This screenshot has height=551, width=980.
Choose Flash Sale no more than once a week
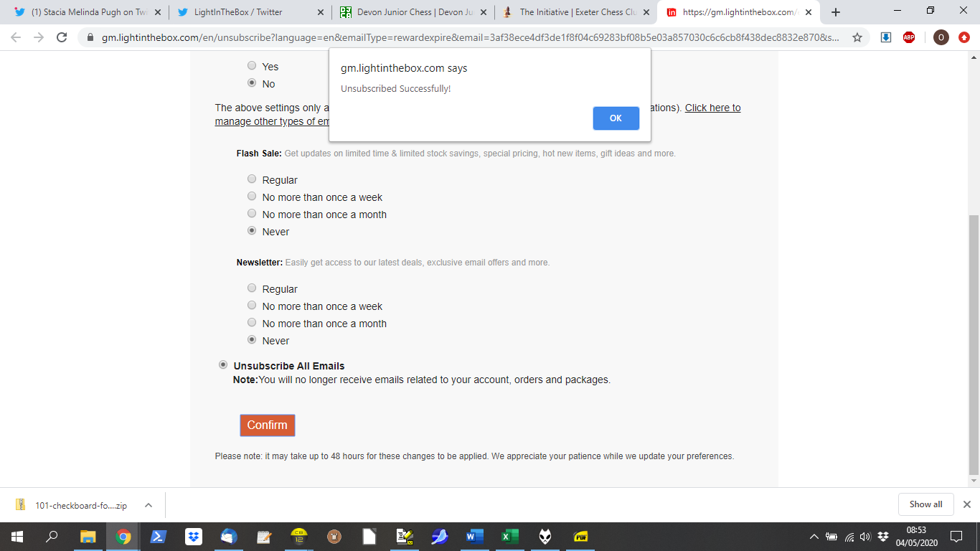[252, 197]
